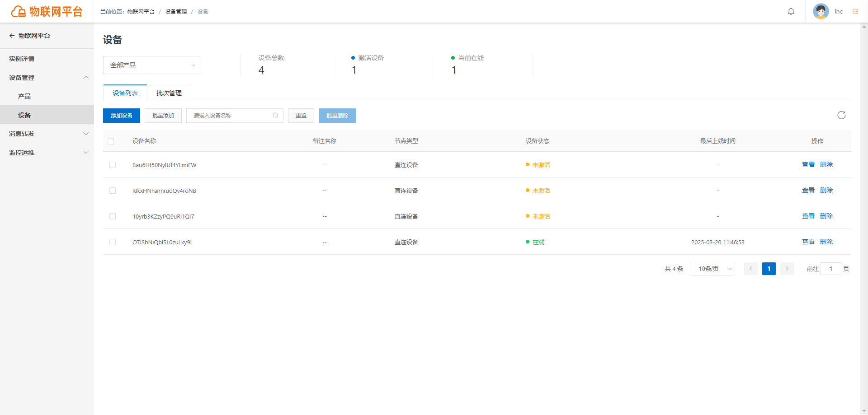
Task: Check the box for device Bau6Ht50NylUf4YLmiFW
Action: click(x=113, y=165)
